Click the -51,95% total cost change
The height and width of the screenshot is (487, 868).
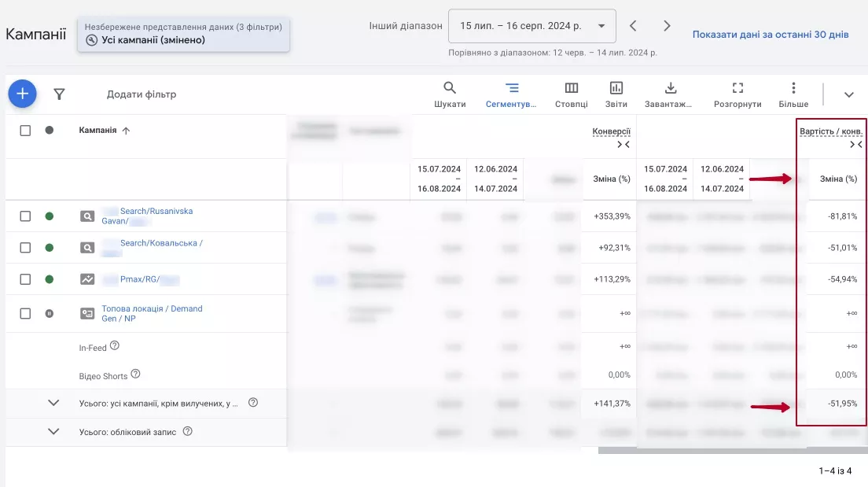coord(842,404)
